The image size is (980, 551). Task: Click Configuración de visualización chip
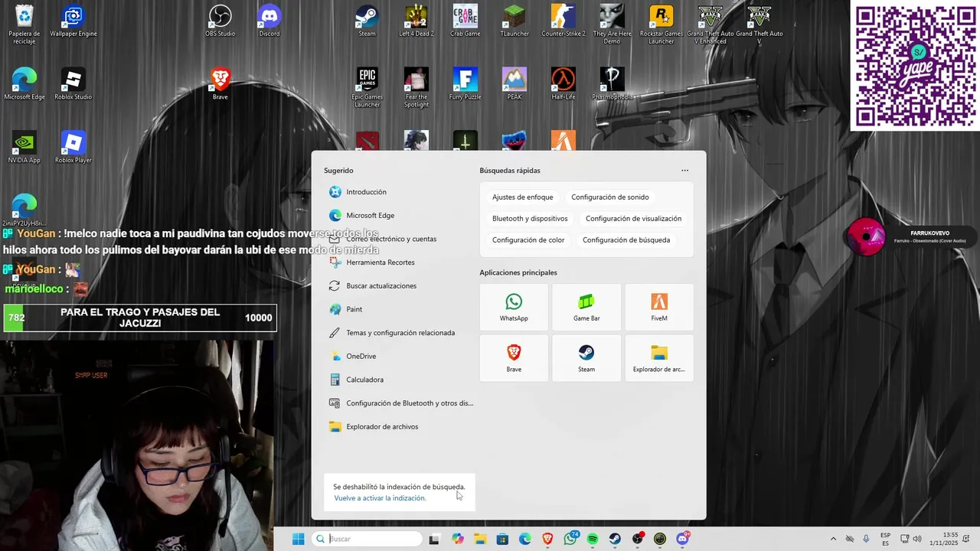click(633, 219)
